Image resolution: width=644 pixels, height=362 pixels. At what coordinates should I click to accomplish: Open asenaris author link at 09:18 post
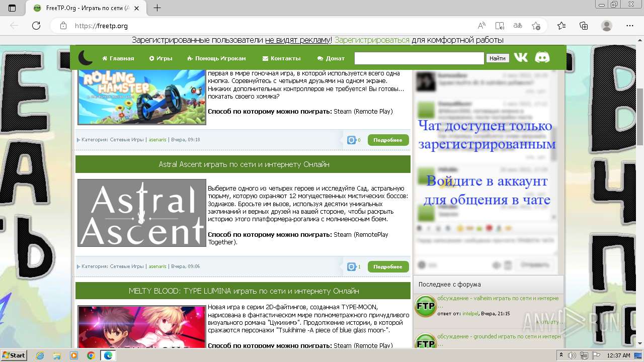coord(157,140)
